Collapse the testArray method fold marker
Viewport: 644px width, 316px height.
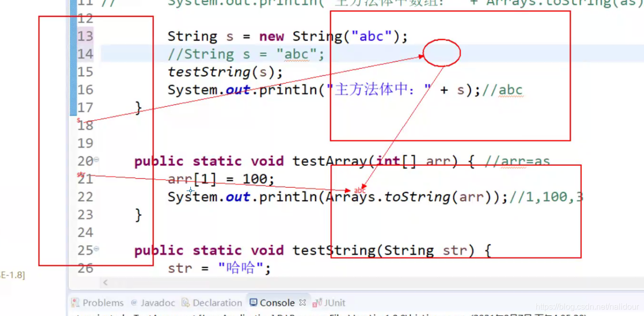click(x=96, y=160)
